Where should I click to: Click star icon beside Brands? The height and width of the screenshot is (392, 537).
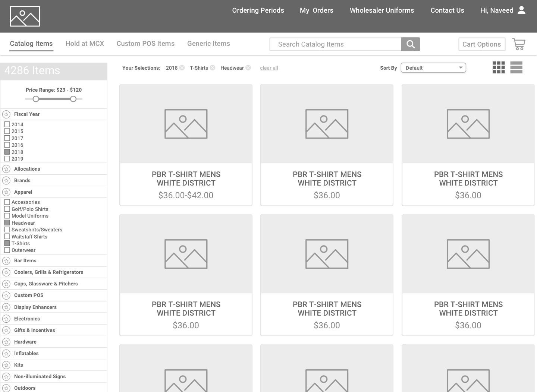6,181
